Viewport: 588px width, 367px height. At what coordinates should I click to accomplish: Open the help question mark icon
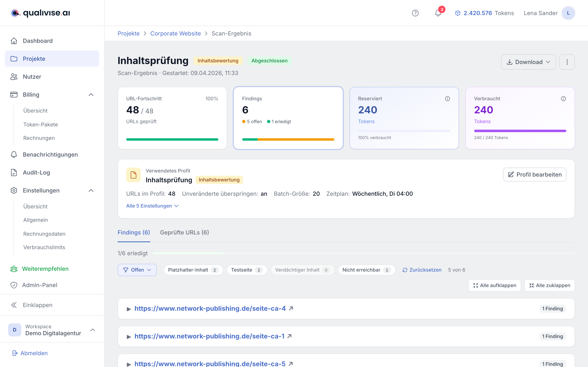tap(415, 13)
